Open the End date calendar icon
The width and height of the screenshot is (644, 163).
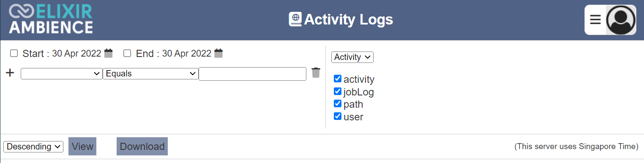pyautogui.click(x=218, y=53)
